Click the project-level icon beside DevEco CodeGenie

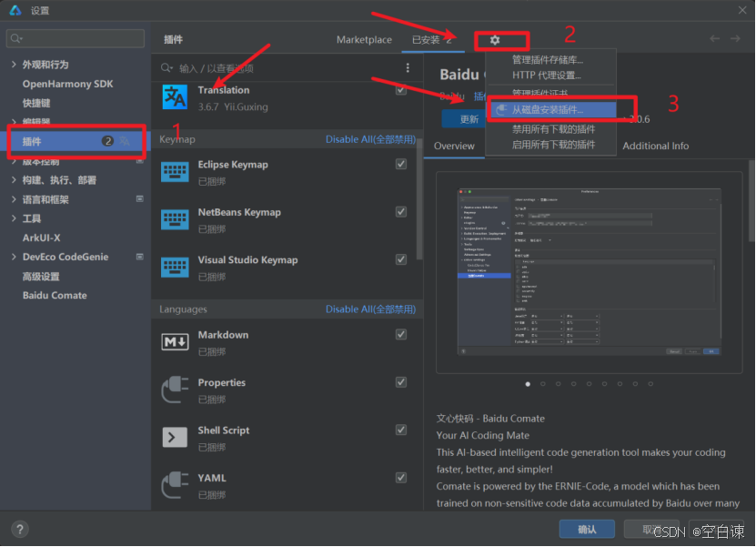click(140, 257)
